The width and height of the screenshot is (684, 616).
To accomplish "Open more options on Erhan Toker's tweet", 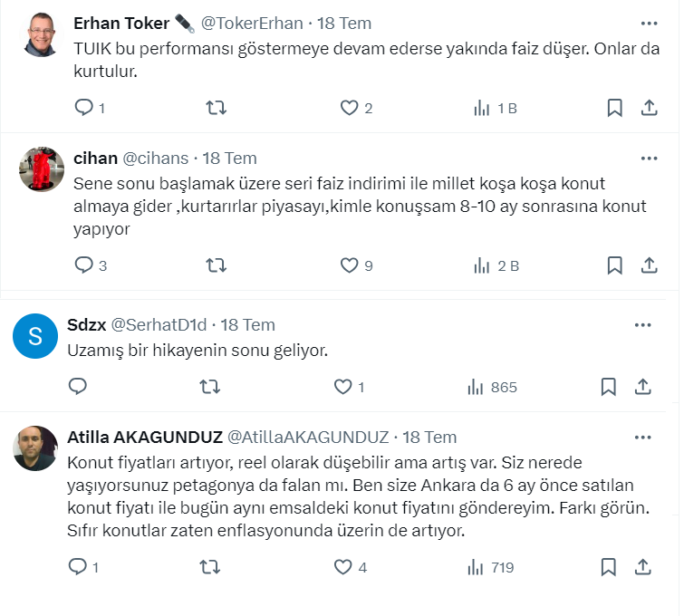I will pos(649,23).
